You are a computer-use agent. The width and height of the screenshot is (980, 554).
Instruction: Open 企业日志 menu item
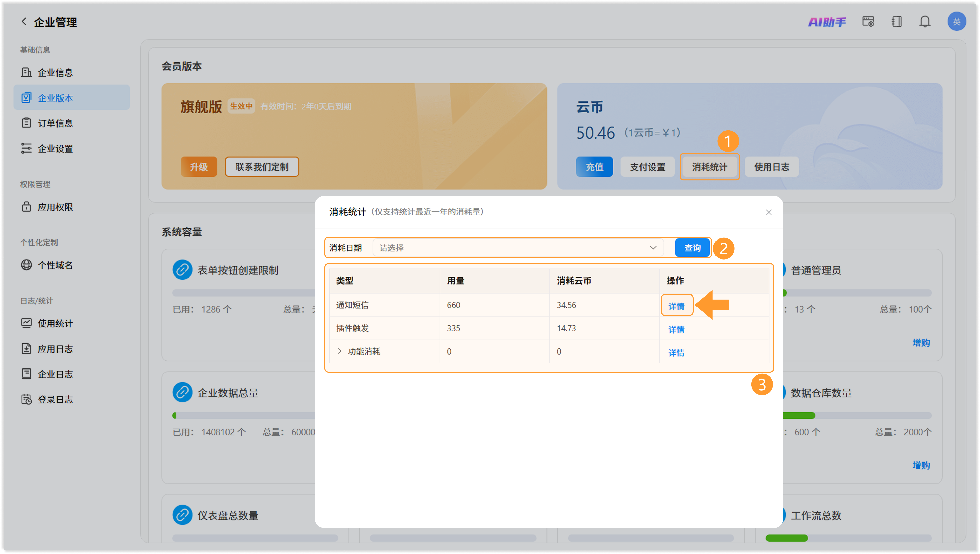[x=71, y=374]
